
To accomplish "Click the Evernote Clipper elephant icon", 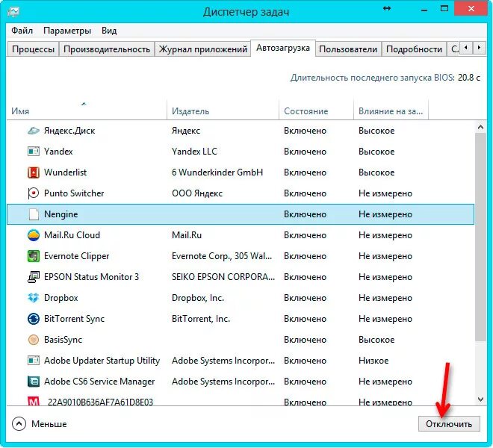I will coord(34,256).
